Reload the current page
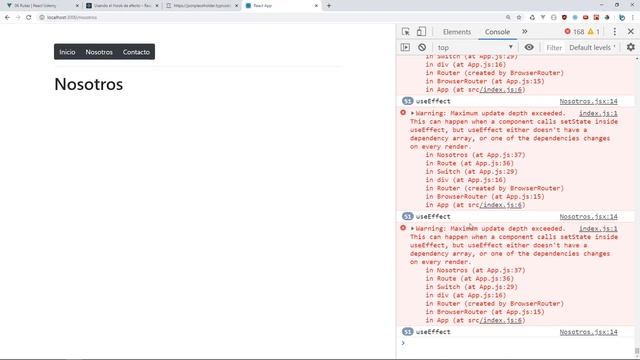This screenshot has height=360, width=640. pyautogui.click(x=29, y=18)
